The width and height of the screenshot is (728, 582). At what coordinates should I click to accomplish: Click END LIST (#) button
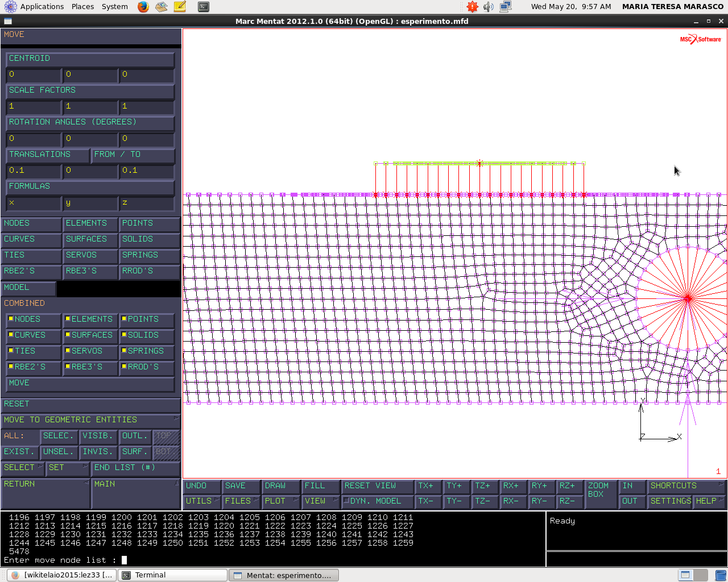click(x=136, y=468)
